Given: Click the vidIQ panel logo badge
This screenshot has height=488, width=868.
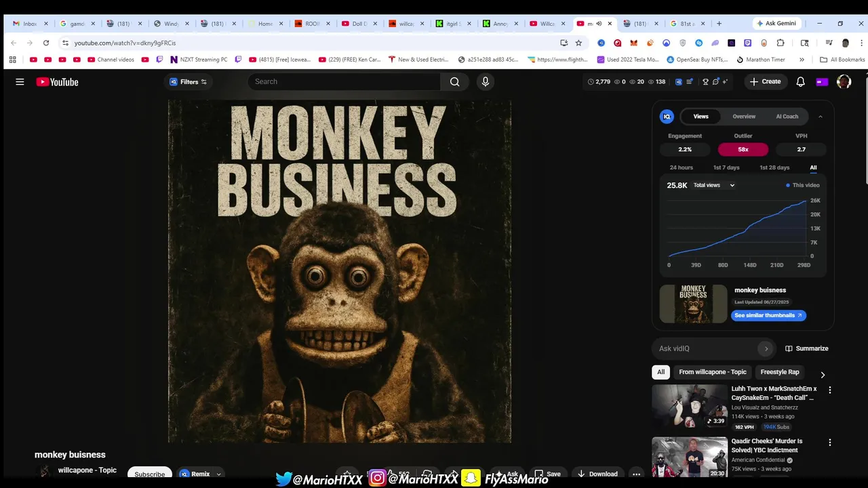Looking at the screenshot, I should [x=667, y=117].
